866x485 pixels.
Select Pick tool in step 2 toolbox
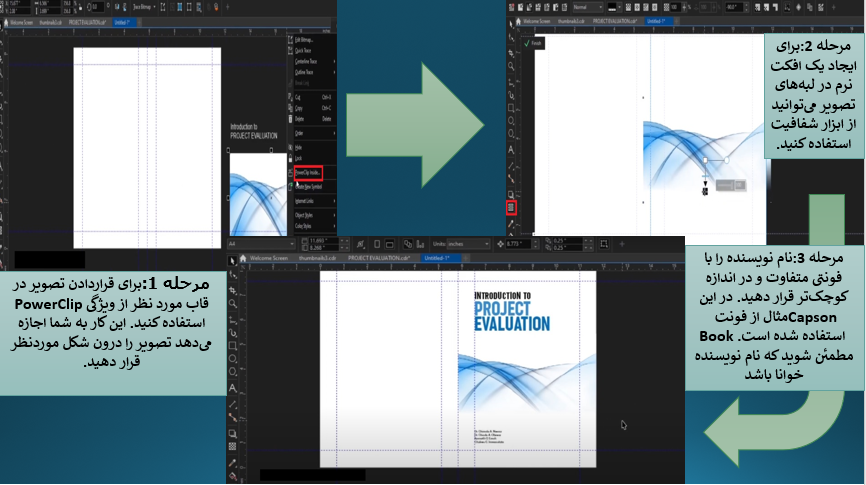[x=511, y=24]
